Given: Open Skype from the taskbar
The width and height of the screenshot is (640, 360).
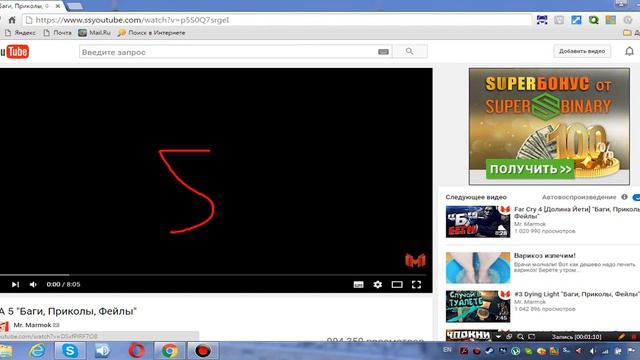Looking at the screenshot, I should click(x=70, y=351).
